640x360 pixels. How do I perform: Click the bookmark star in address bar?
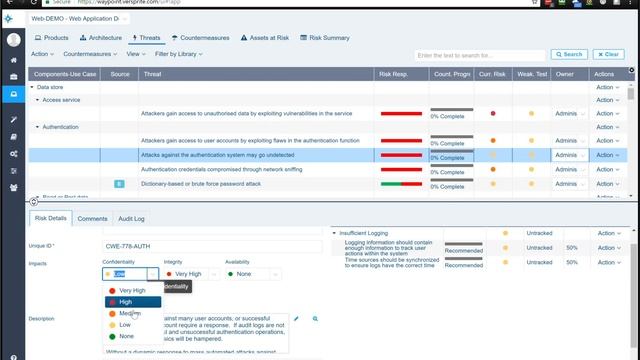pyautogui.click(x=534, y=2)
